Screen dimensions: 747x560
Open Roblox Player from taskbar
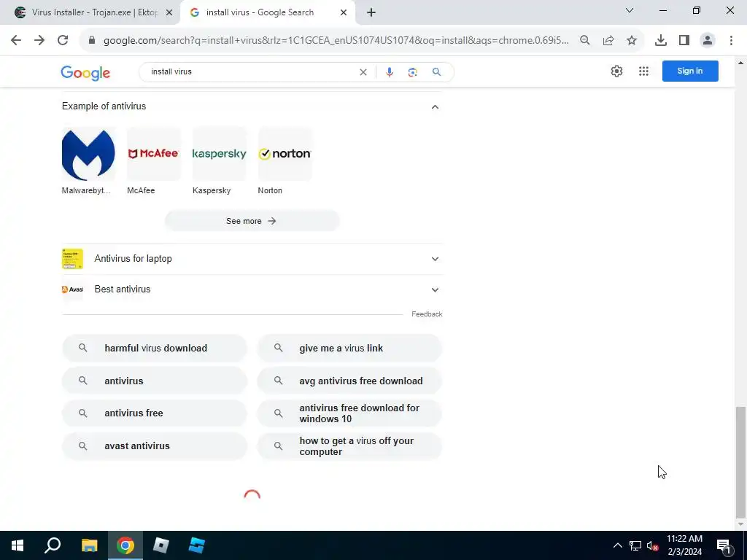[x=161, y=545]
